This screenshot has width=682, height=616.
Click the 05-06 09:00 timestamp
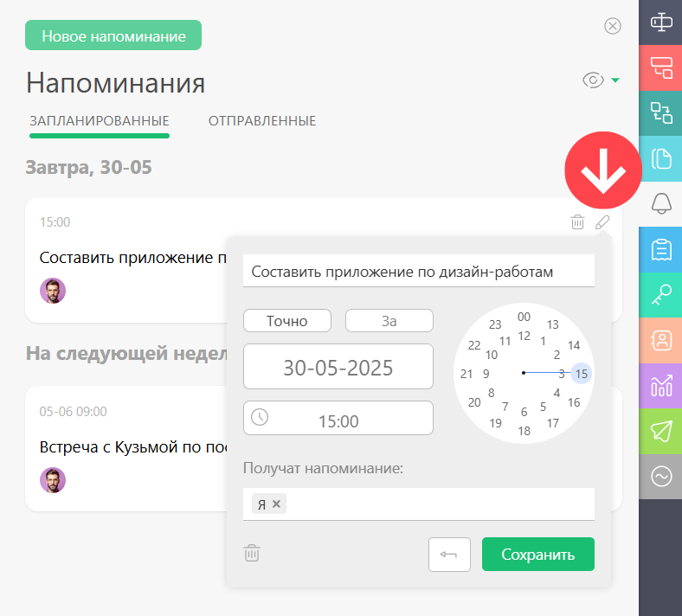coord(73,411)
